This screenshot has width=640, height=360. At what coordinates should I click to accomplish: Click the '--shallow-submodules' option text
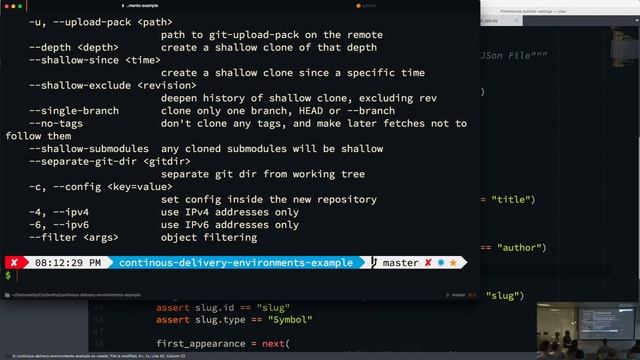point(89,149)
